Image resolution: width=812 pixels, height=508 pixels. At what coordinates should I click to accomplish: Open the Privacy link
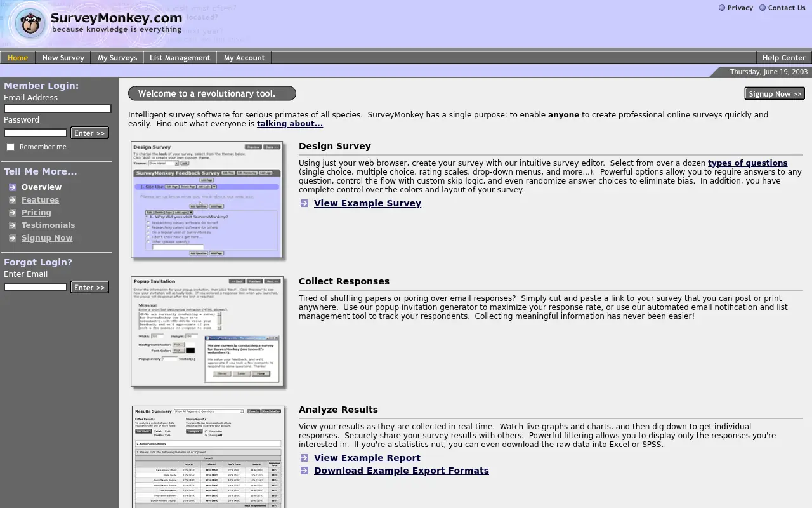pos(740,8)
